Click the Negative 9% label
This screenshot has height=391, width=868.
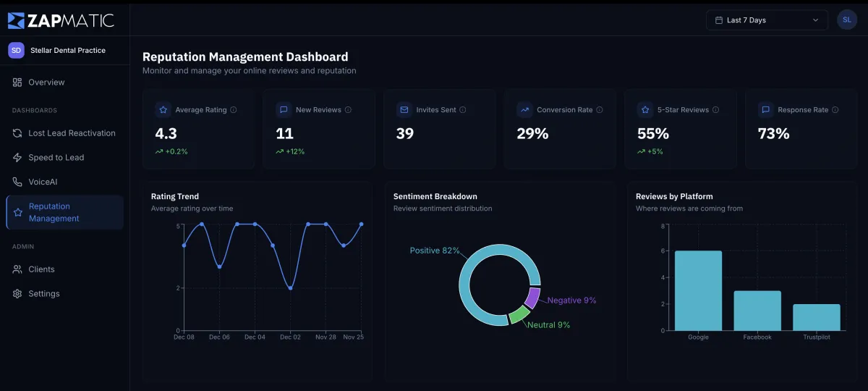(x=572, y=300)
